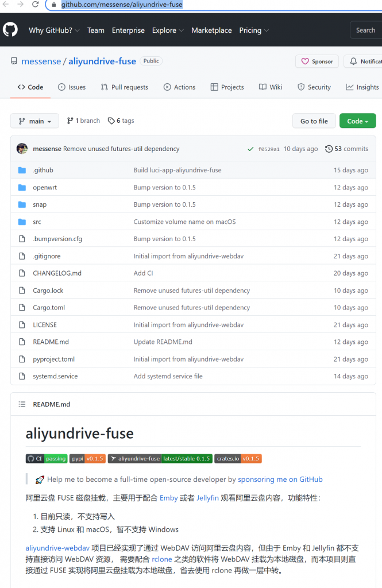Reload the page with browser refresh icon
Image resolution: width=382 pixels, height=588 pixels.
35,4
